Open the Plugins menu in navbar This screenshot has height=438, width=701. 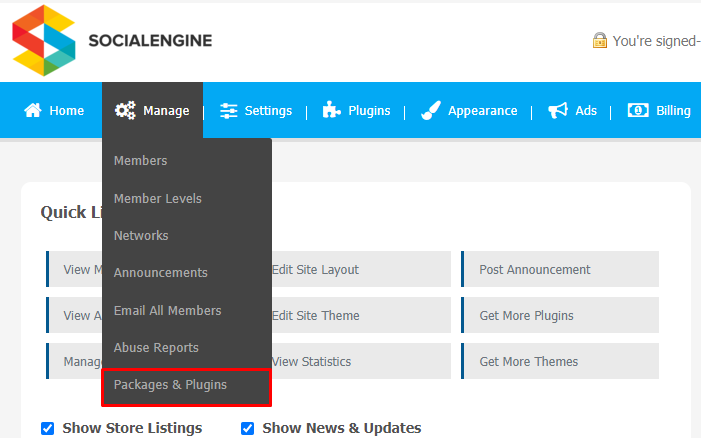coord(356,110)
